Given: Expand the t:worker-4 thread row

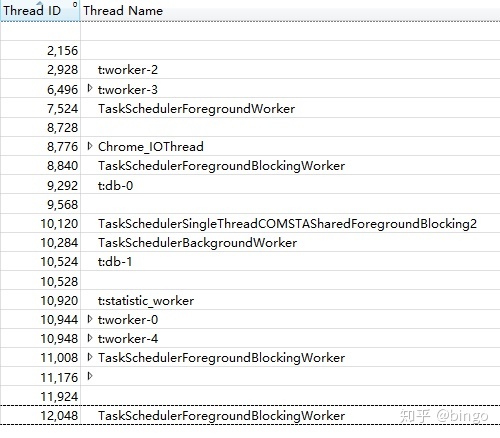Looking at the screenshot, I should 90,338.
